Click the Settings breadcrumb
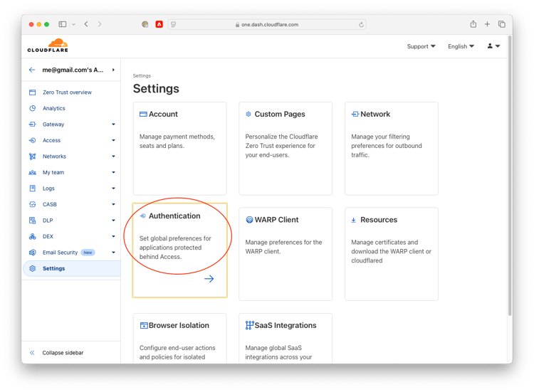Viewport: 534px width, 392px height. point(142,75)
